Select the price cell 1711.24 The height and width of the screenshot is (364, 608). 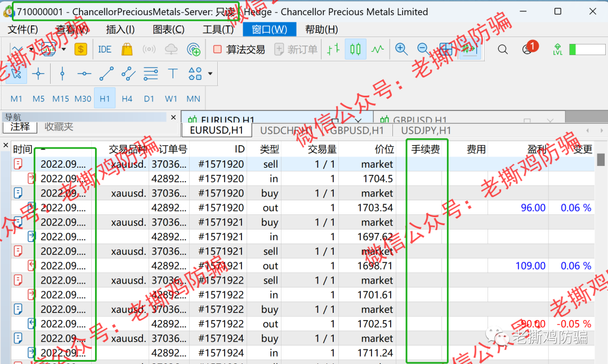click(x=375, y=353)
